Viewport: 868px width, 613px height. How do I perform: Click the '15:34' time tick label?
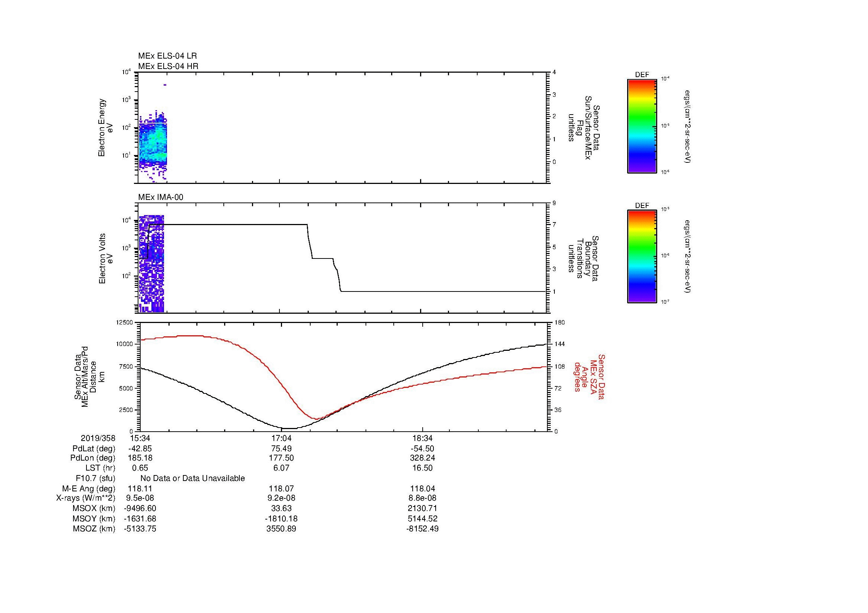140,438
